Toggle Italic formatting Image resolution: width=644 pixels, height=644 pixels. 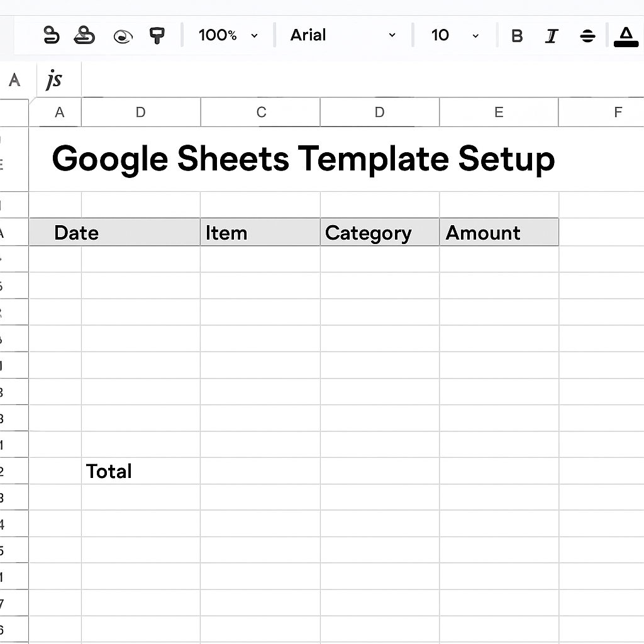pos(552,36)
